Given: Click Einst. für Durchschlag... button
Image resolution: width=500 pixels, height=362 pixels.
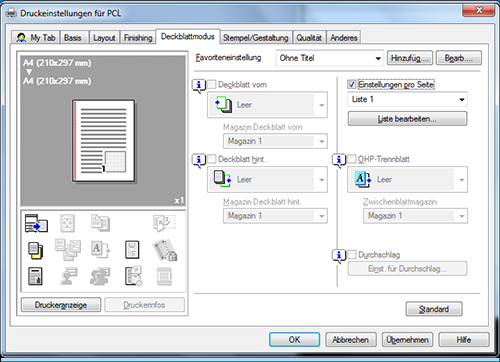Looking at the screenshot, I should [x=407, y=269].
